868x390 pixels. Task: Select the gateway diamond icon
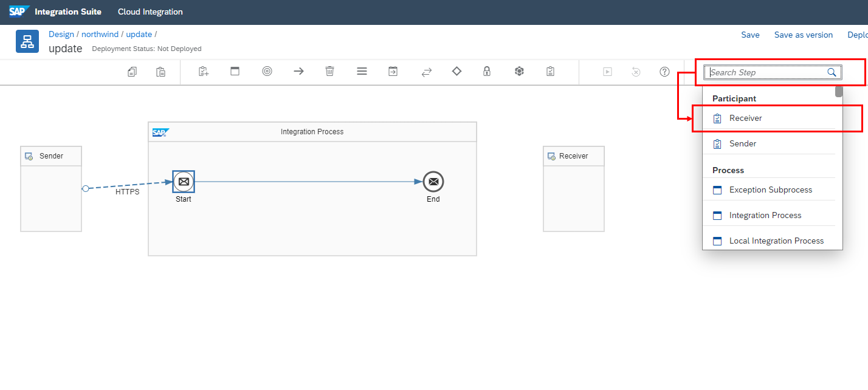[x=456, y=72]
